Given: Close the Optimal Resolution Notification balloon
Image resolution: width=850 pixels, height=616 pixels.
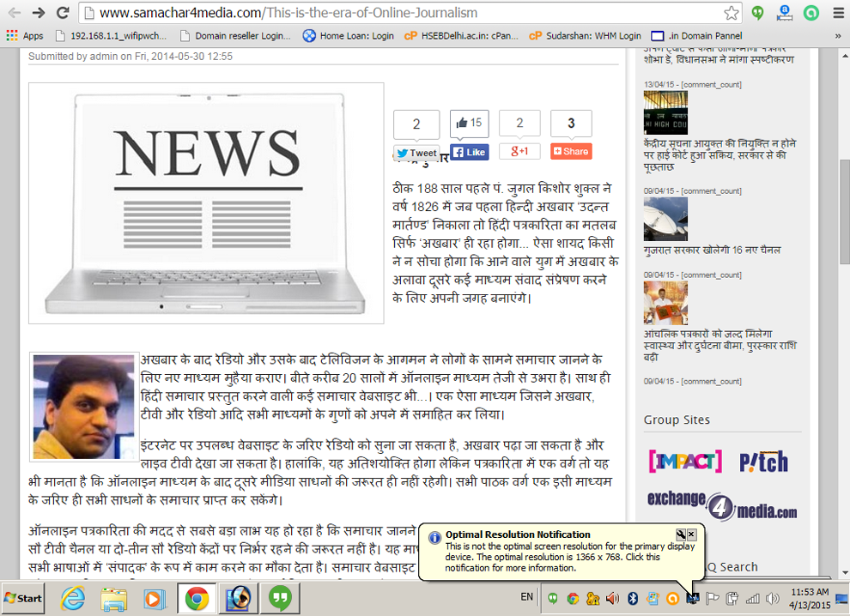Looking at the screenshot, I should [691, 534].
